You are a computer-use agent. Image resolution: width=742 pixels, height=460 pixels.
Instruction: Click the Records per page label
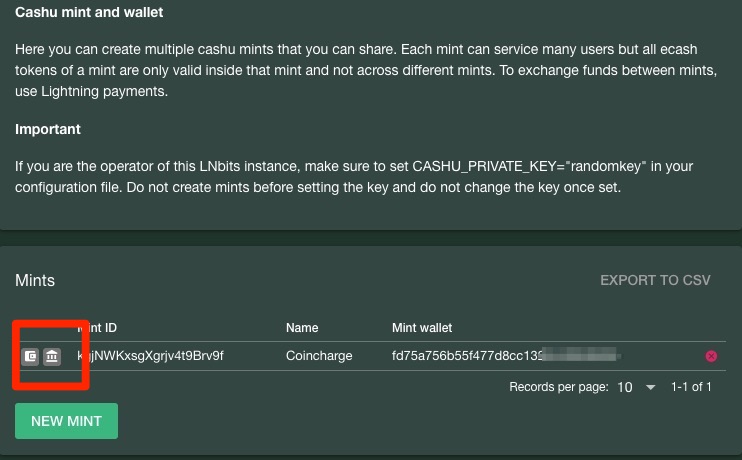[558, 387]
